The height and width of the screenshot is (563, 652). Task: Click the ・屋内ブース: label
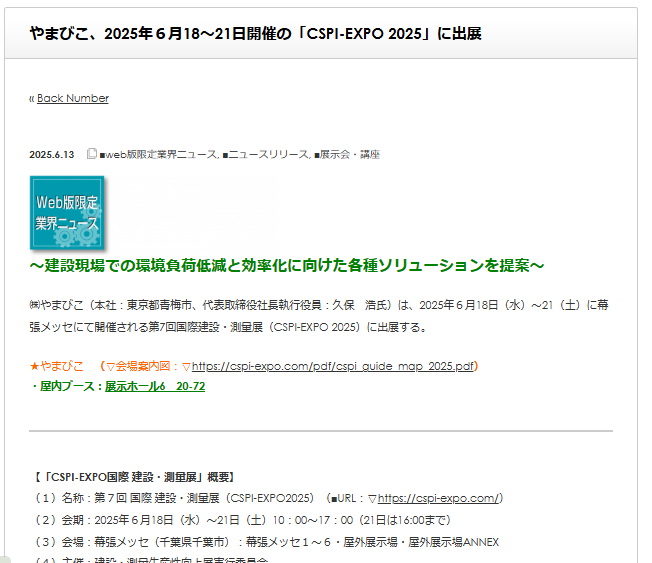click(x=67, y=386)
